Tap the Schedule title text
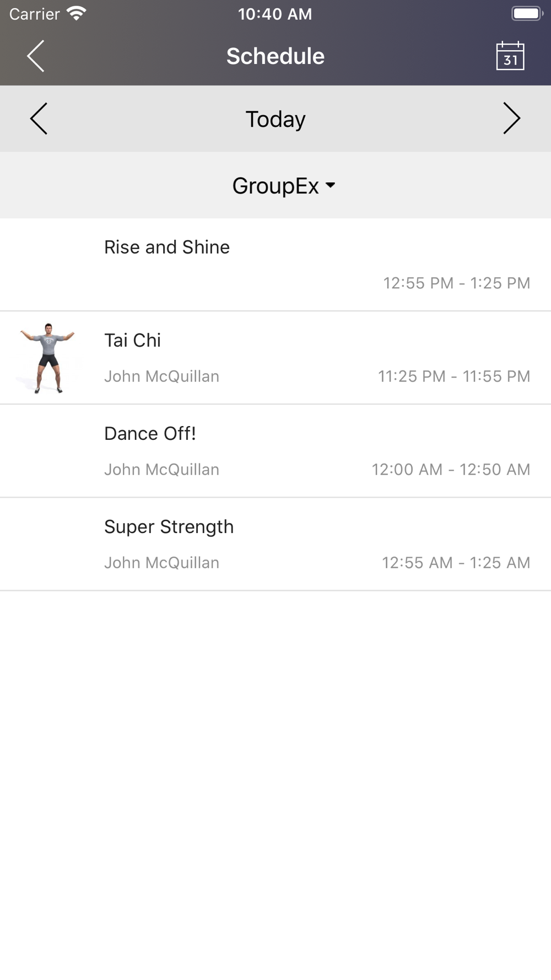This screenshot has width=551, height=980. coord(275,56)
